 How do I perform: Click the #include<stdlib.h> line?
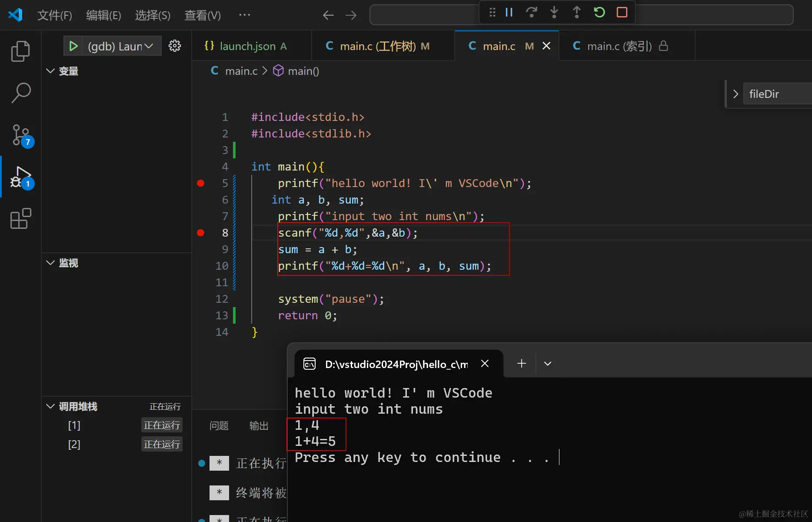(311, 134)
